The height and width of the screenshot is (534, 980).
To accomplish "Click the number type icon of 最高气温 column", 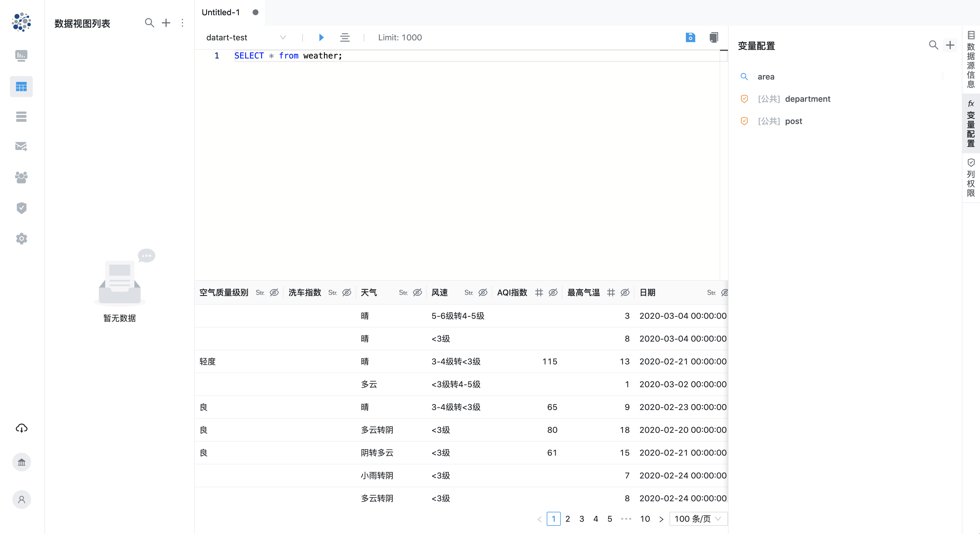I will click(x=610, y=293).
